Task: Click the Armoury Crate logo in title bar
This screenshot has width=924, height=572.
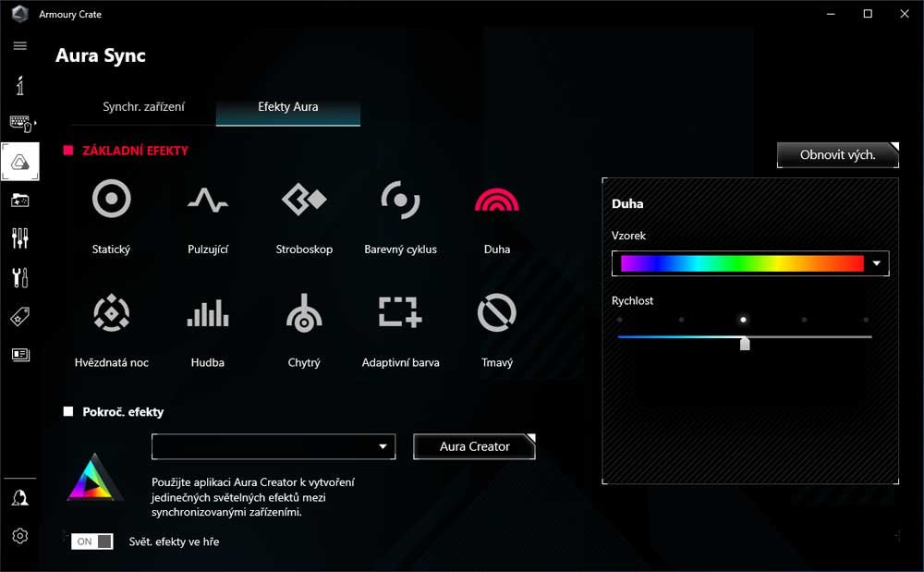Action: pyautogui.click(x=20, y=14)
